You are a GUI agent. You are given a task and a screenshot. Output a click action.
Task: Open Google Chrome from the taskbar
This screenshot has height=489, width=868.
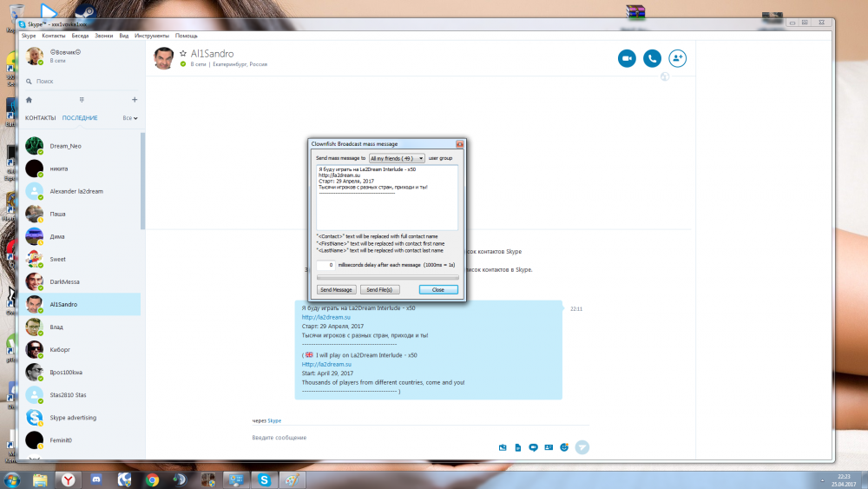(x=152, y=479)
